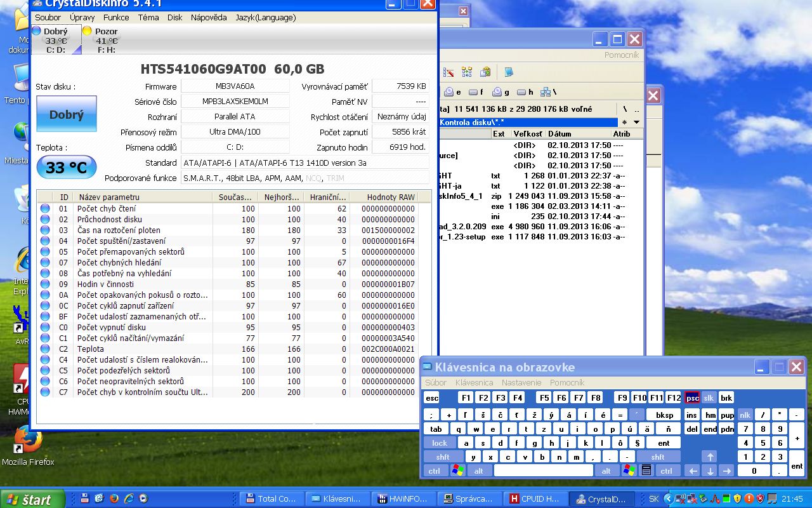812x508 pixels.
Task: Click the 33 °C temperature indicator
Action: 67,168
